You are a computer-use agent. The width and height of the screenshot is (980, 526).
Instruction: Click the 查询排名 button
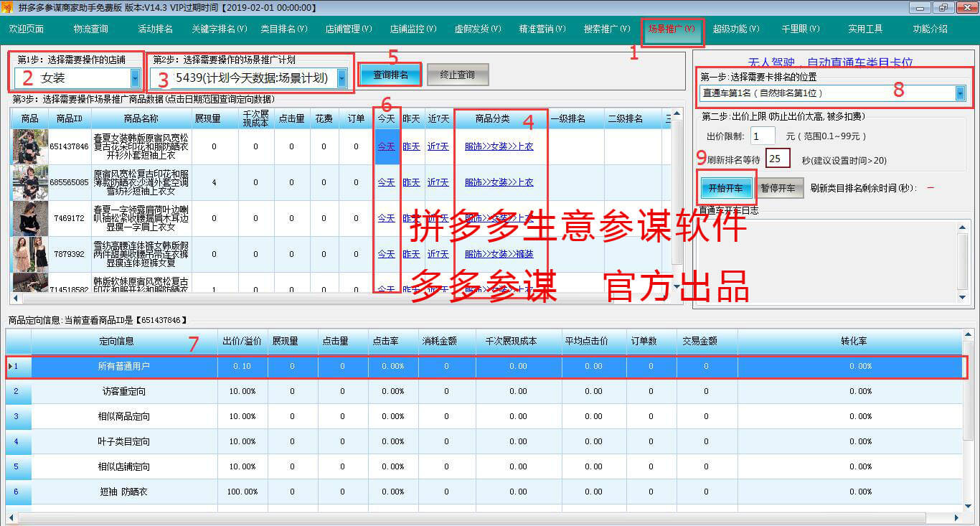point(391,75)
